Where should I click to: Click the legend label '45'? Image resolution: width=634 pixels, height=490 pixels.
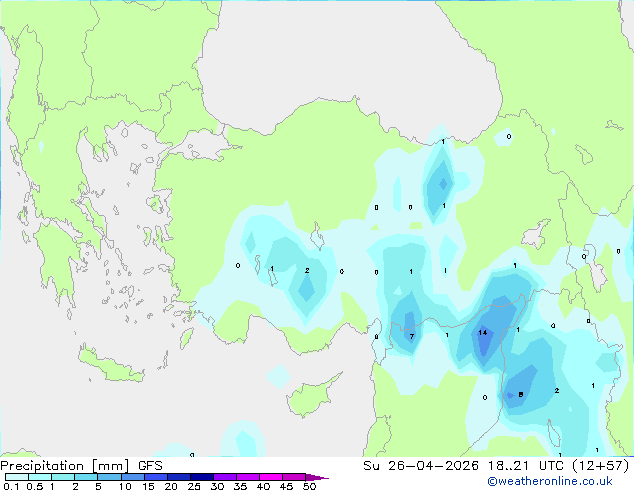[x=286, y=486]
